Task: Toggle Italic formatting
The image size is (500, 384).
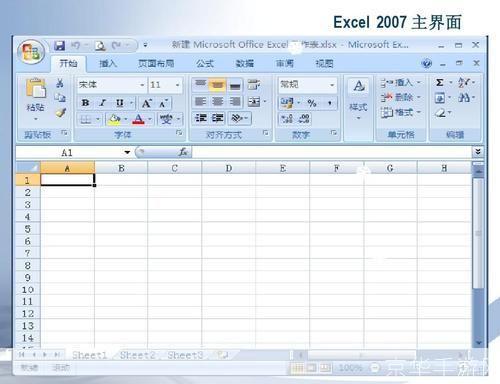Action: [x=103, y=103]
